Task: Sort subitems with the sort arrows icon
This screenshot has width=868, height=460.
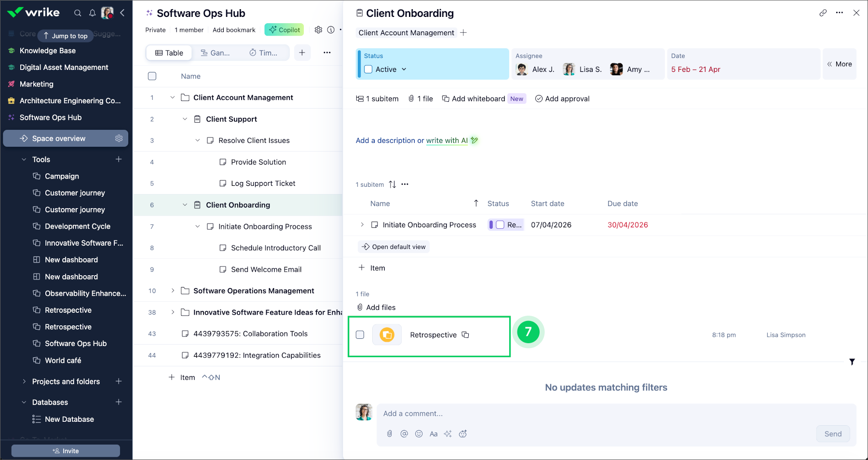Action: pyautogui.click(x=393, y=184)
